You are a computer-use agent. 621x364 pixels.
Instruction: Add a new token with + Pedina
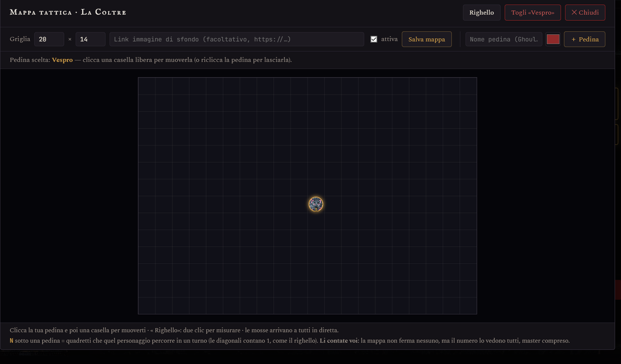point(585,39)
